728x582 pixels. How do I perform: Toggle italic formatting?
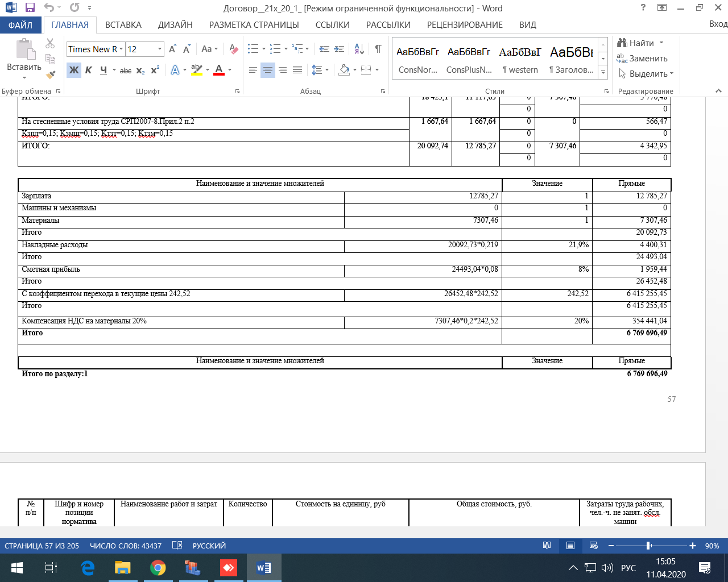[x=89, y=70]
